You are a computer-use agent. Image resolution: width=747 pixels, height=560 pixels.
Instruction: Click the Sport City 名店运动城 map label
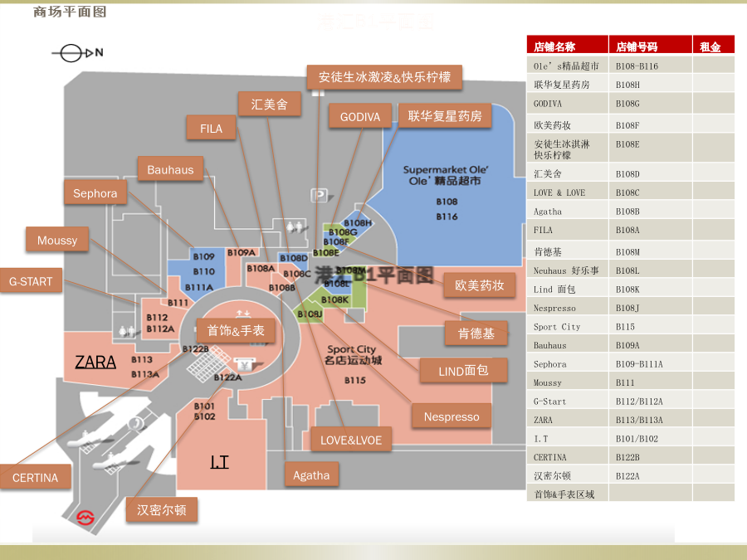(353, 355)
